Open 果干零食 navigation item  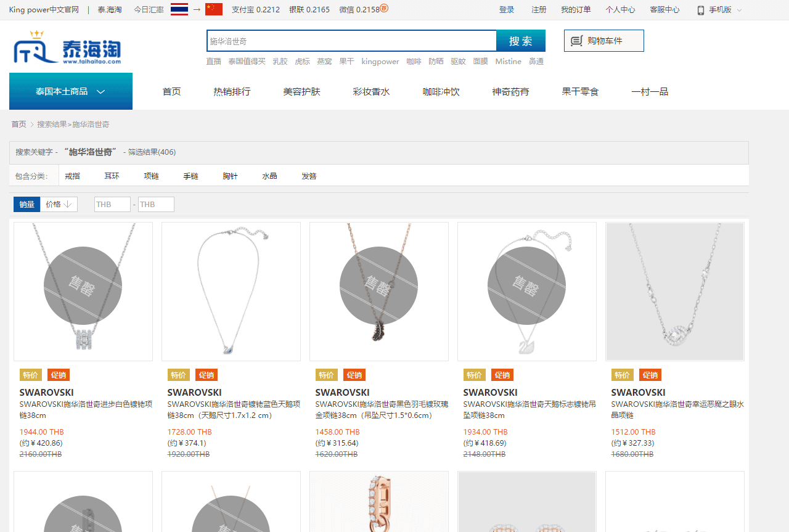click(x=580, y=91)
